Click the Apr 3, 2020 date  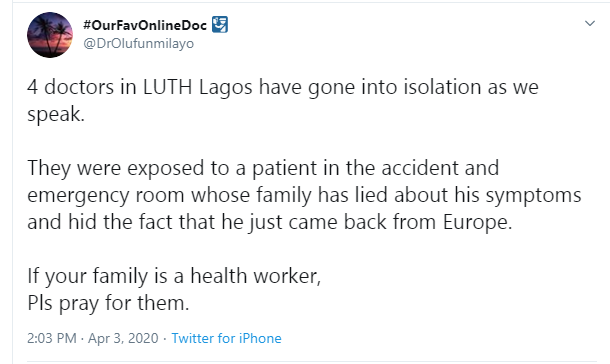[123, 338]
